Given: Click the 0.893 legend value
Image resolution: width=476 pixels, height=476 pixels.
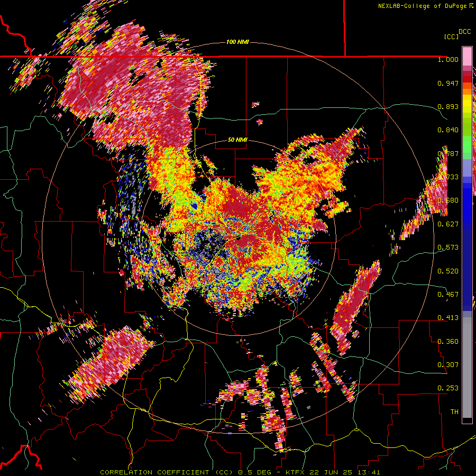Looking at the screenshot, I should tap(448, 106).
